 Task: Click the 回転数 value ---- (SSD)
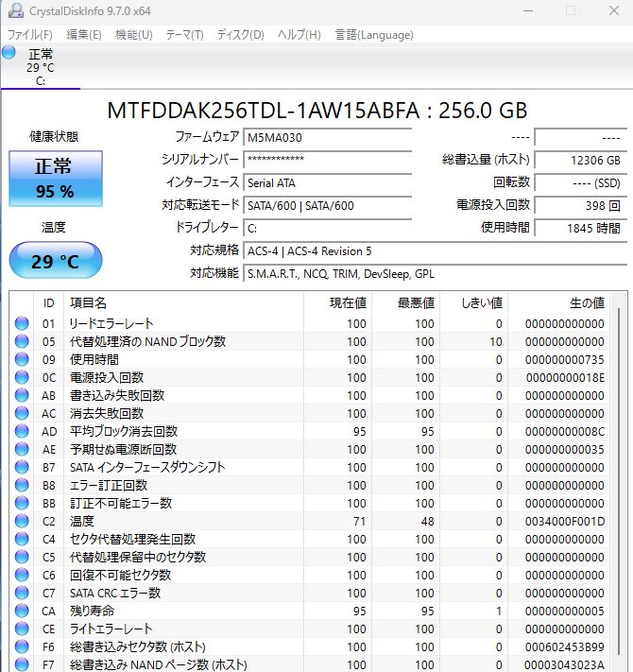point(581,183)
